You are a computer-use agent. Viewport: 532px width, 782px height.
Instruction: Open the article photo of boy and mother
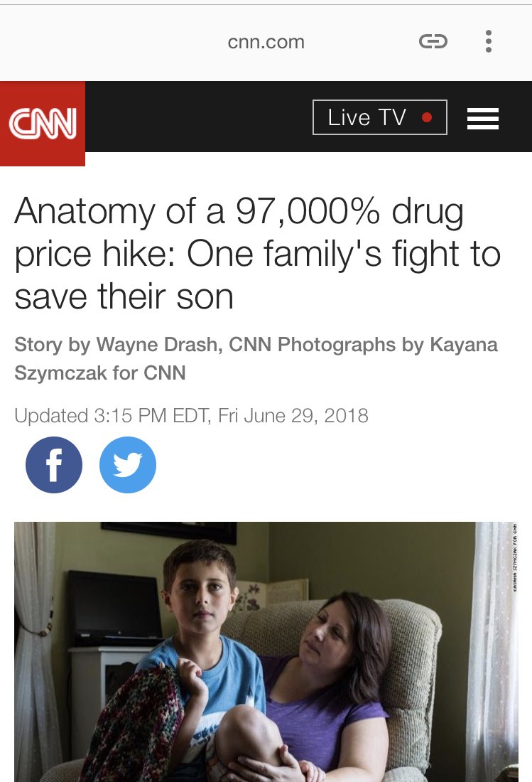266,652
